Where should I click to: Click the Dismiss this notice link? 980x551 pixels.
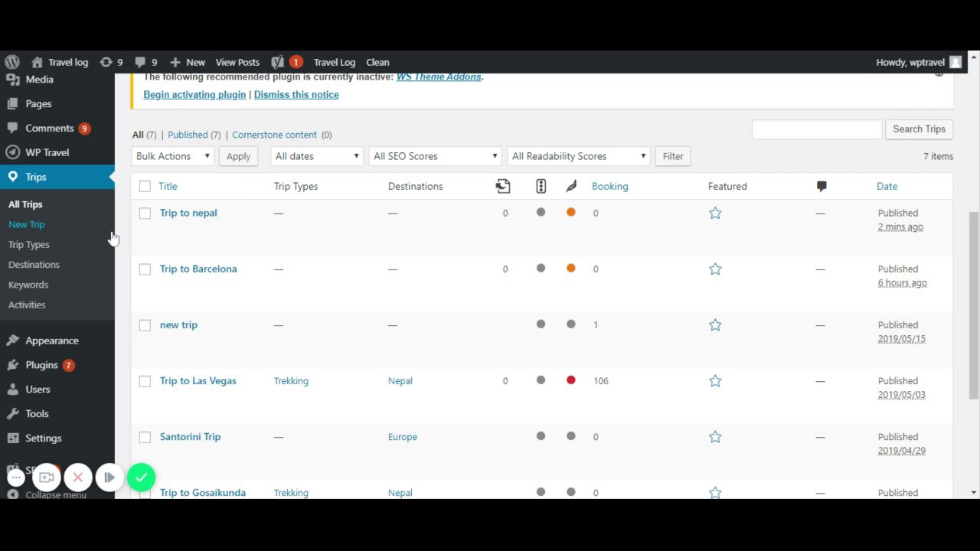coord(296,95)
